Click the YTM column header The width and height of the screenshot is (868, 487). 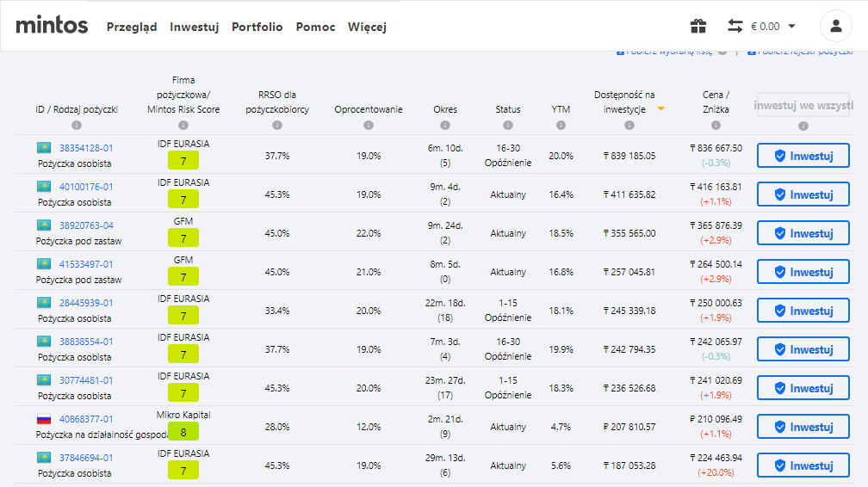(561, 109)
